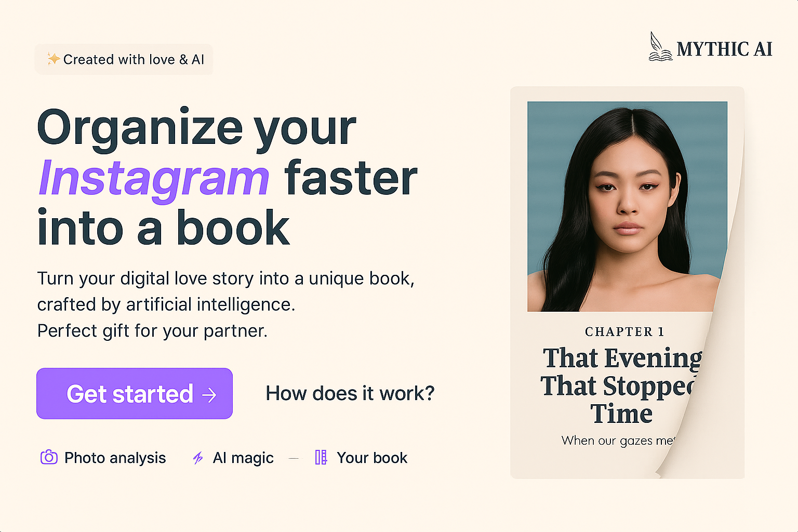
Task: Click the That Evening That Stopped Time title
Action: (x=621, y=385)
